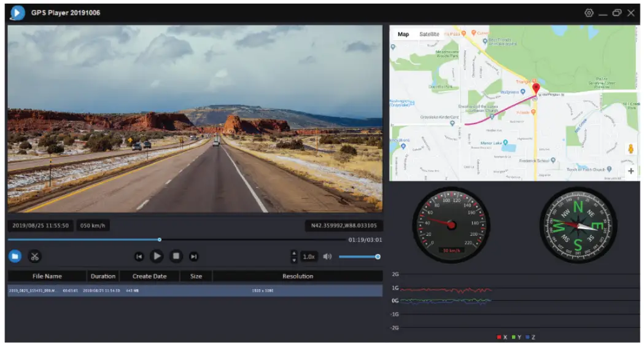Click the 01:19/03:01 time counter
Image resolution: width=644 pixels, height=347 pixels.
365,240
